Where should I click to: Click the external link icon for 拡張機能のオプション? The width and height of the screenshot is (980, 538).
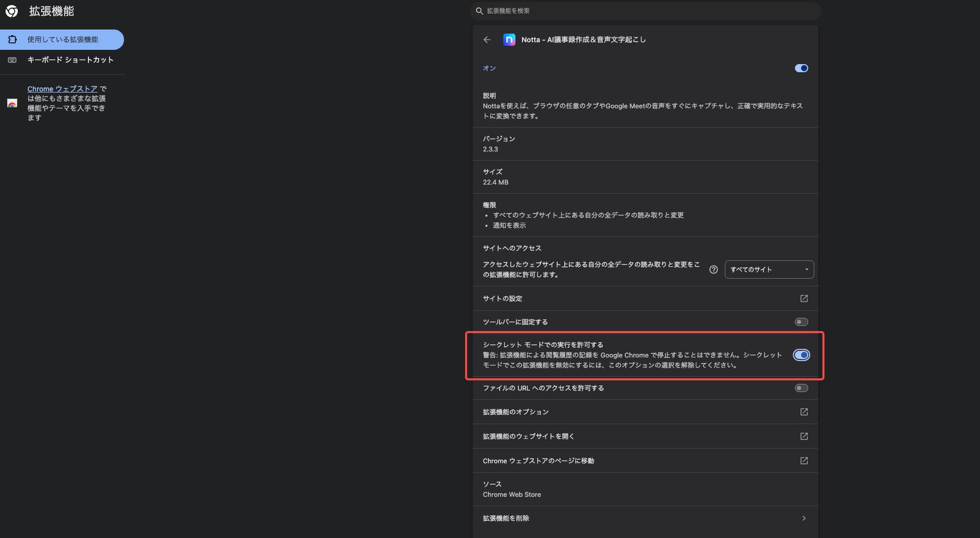click(x=804, y=412)
